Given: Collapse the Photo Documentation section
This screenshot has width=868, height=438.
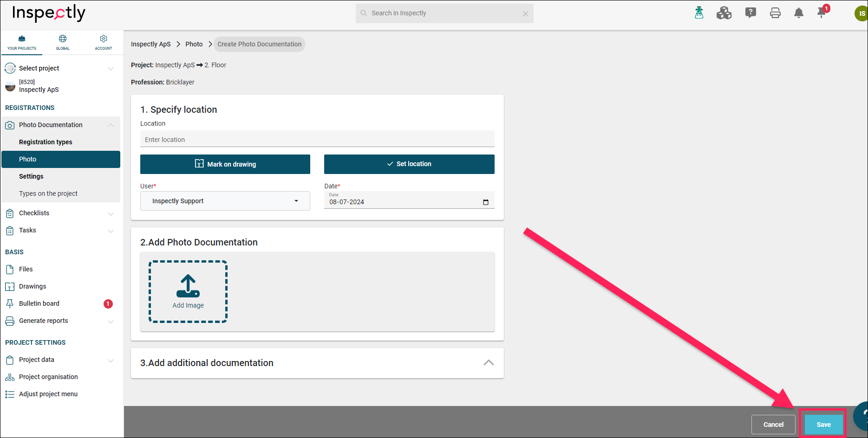Looking at the screenshot, I should click(111, 125).
